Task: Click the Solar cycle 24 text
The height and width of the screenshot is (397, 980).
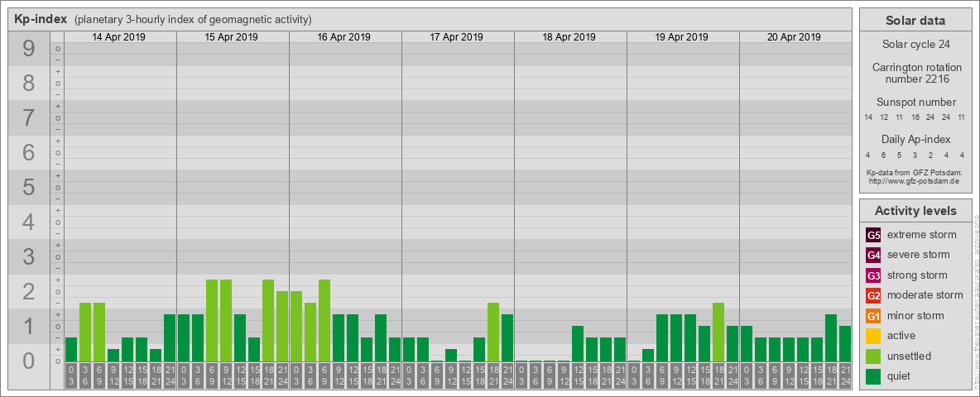Action: pyautogui.click(x=915, y=45)
